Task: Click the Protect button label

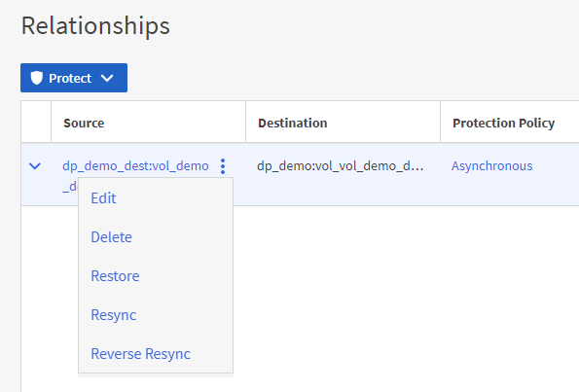Action: (x=70, y=78)
